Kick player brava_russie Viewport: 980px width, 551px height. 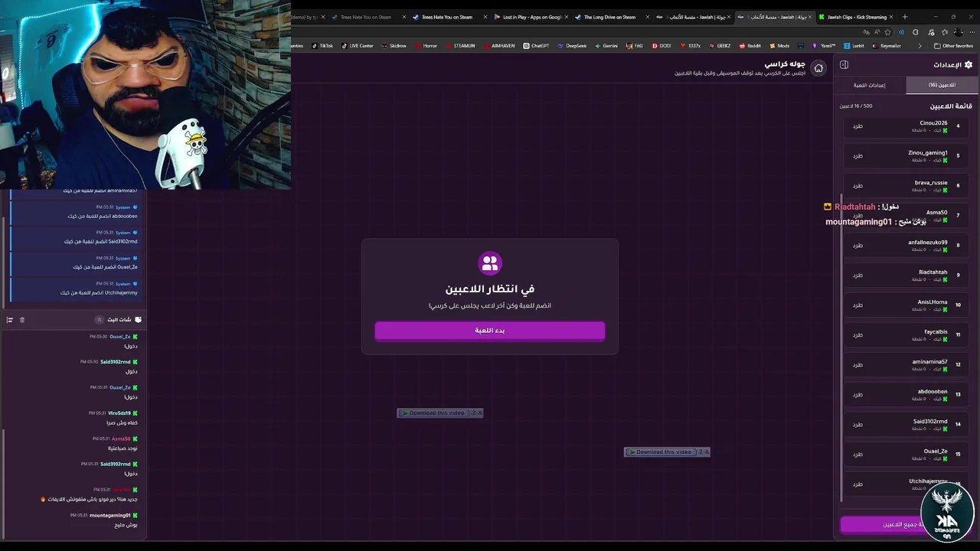[x=857, y=186]
